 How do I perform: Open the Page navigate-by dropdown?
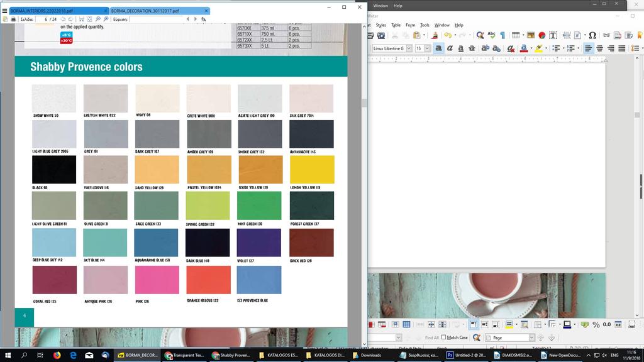click(x=531, y=337)
